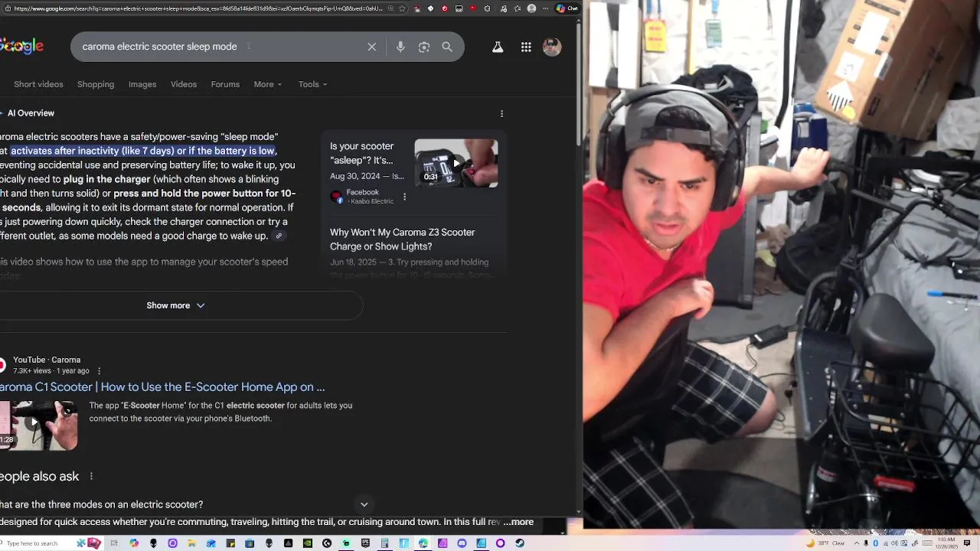Open browser Favorites toolbar icon

tap(518, 8)
